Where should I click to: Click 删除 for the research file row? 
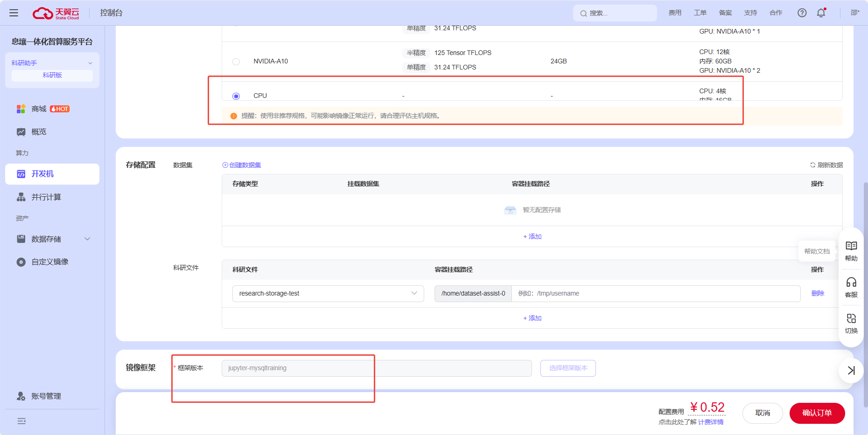818,293
